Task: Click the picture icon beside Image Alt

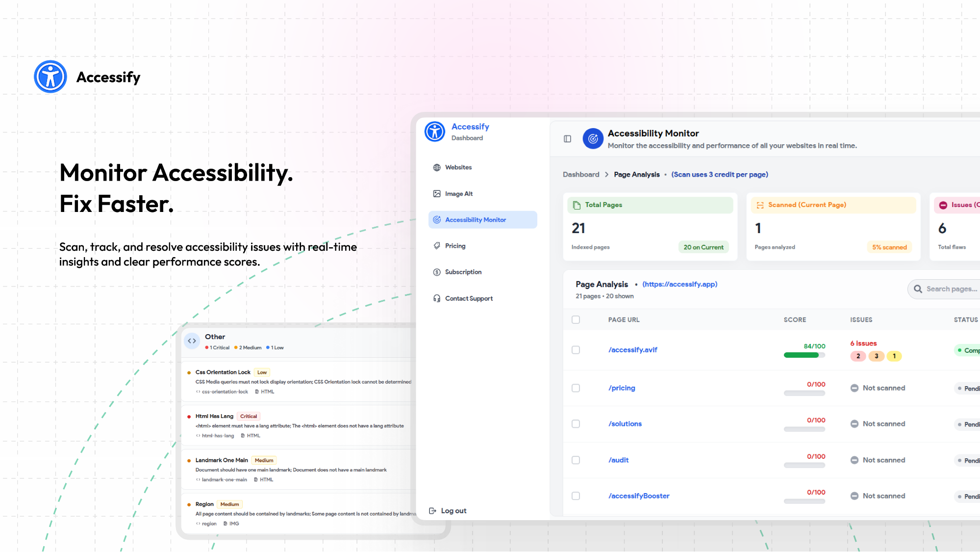Action: point(437,194)
